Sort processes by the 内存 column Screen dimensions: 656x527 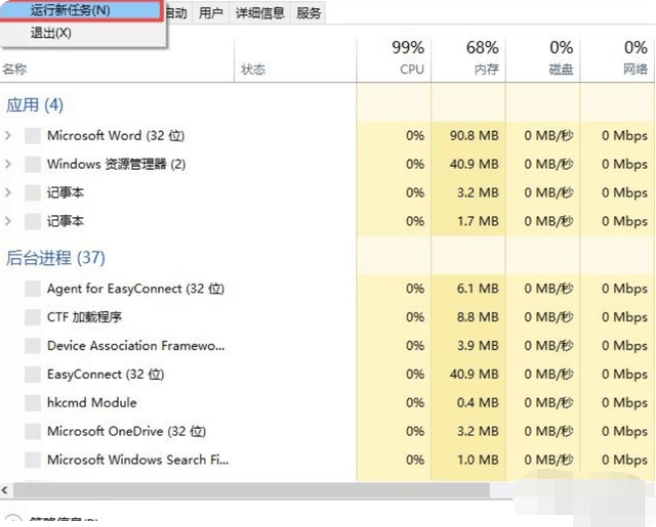tap(482, 58)
